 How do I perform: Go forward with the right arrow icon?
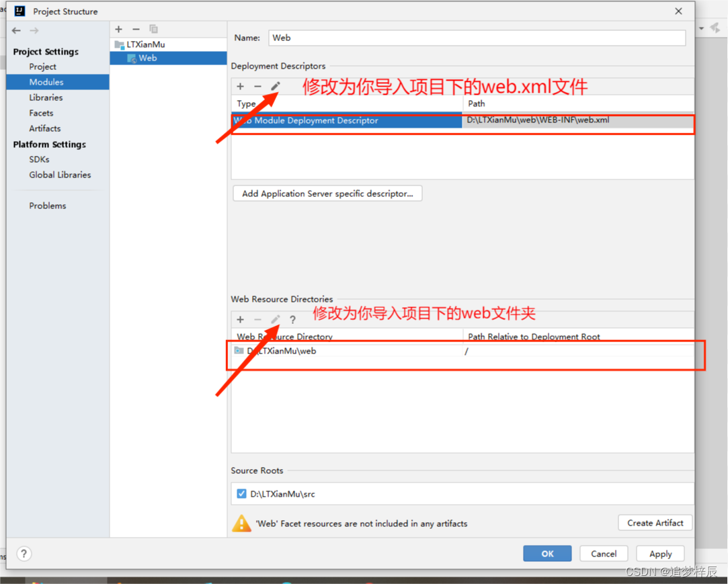[34, 31]
